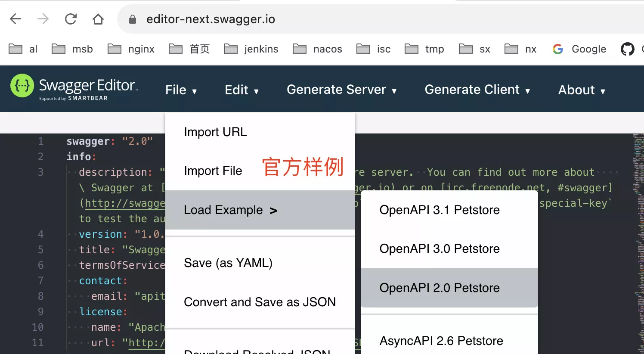Click line number 1 in the gutter

coord(40,141)
